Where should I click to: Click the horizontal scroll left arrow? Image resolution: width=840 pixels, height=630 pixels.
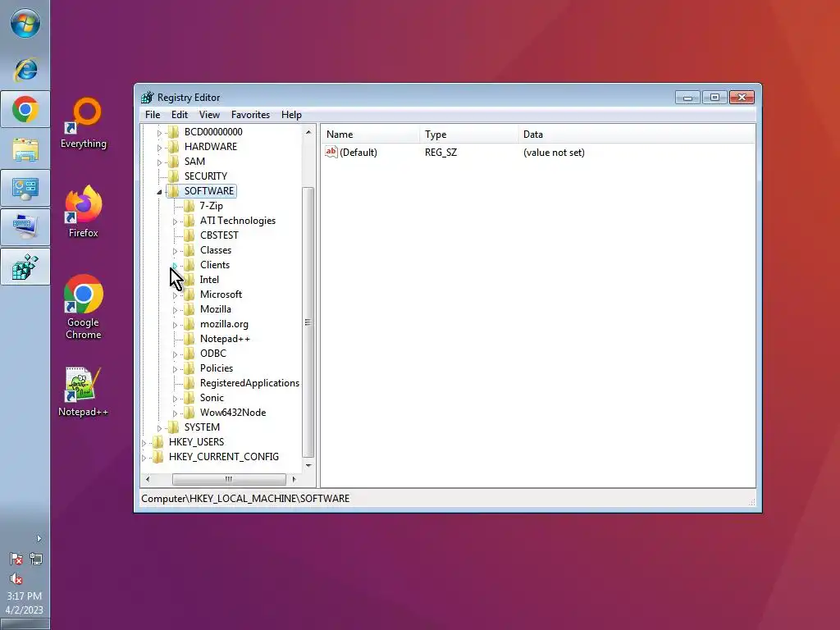pyautogui.click(x=148, y=479)
